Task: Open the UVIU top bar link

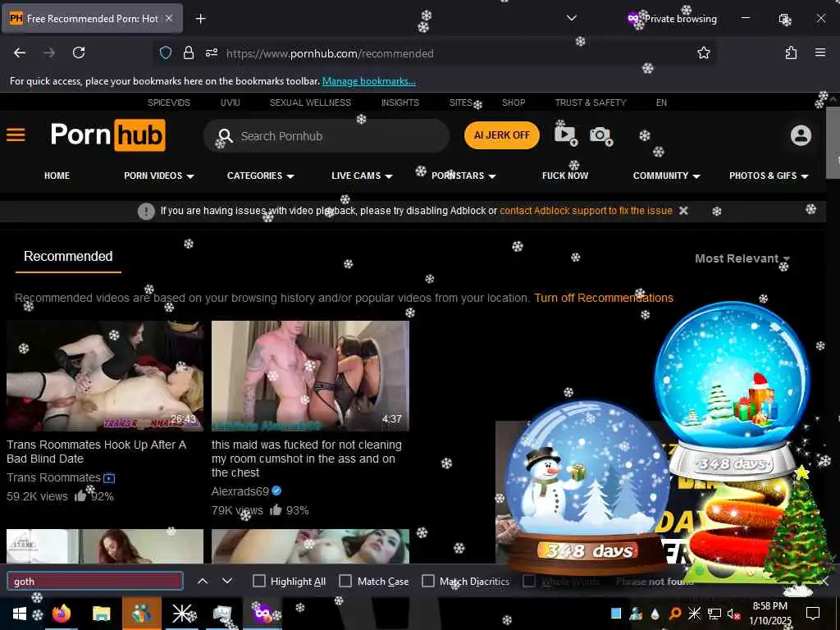Action: click(x=231, y=103)
